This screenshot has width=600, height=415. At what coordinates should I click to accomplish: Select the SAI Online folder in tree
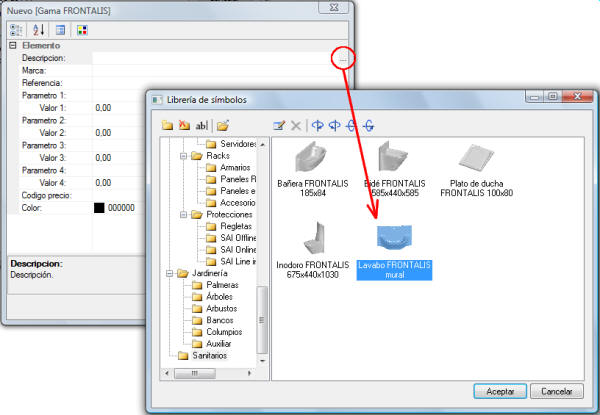point(231,250)
